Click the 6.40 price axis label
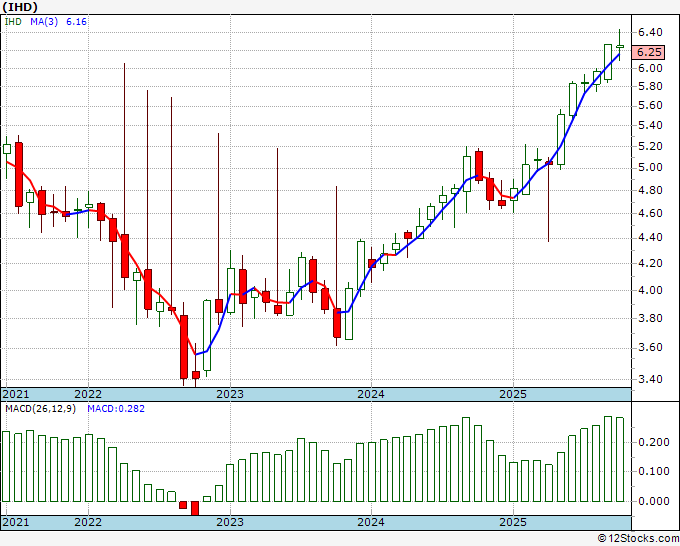The height and width of the screenshot is (546, 680). pos(650,32)
